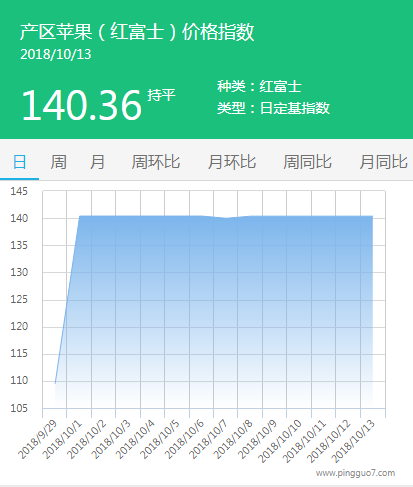
Task: Click the 140 y-axis label
Action: (x=19, y=218)
